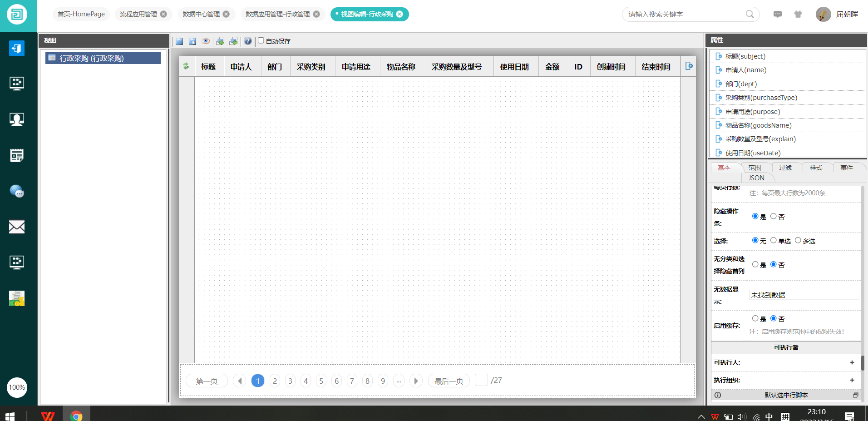Click the add column icon right of 结束时间
This screenshot has height=421, width=868.
pos(689,66)
